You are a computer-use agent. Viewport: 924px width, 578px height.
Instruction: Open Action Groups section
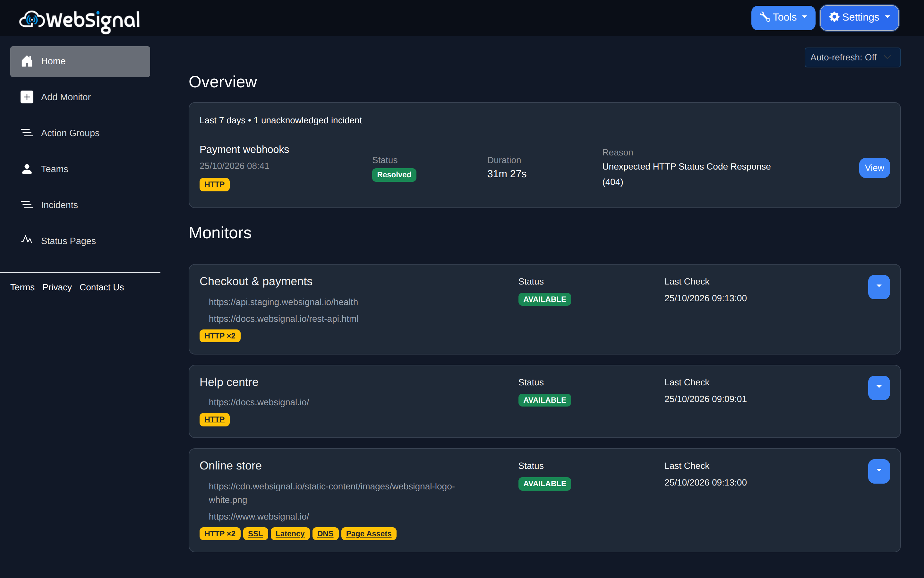tap(80, 133)
